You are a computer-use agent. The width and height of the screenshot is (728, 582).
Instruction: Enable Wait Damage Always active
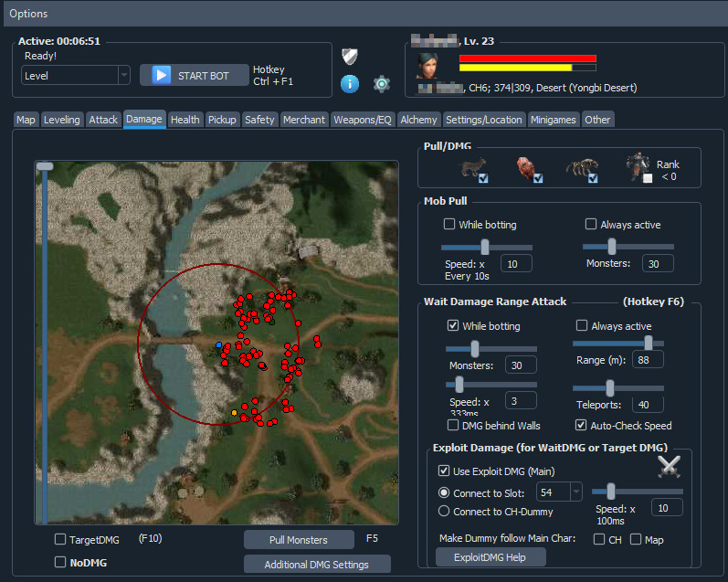581,325
